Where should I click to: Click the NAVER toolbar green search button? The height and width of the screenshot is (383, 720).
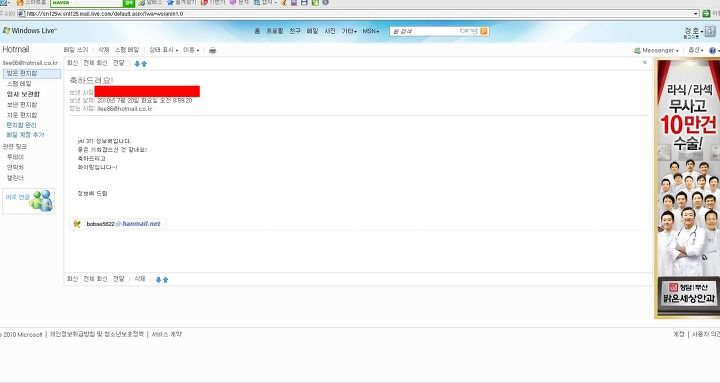point(129,3)
